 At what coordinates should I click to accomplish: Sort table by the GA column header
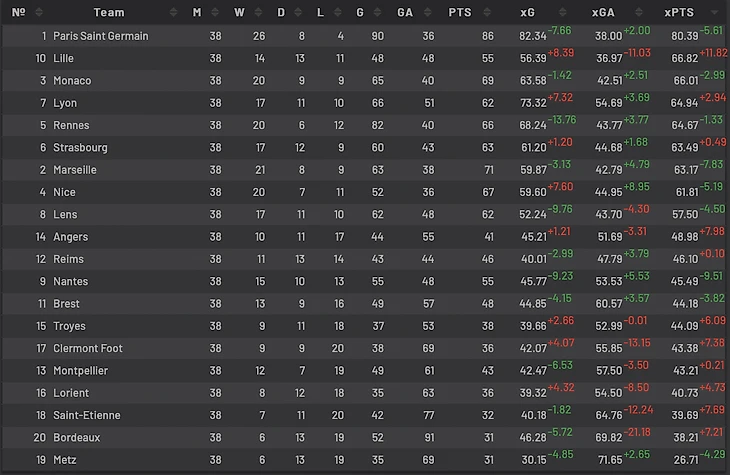[x=405, y=13]
